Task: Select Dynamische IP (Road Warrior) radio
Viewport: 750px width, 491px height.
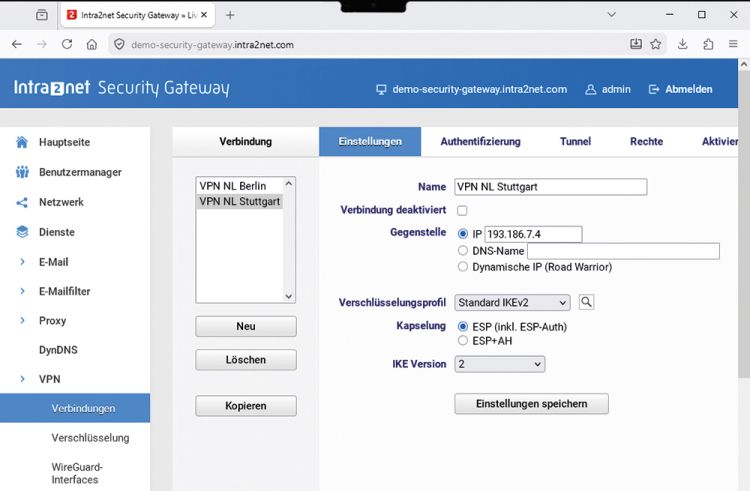Action: 463,267
